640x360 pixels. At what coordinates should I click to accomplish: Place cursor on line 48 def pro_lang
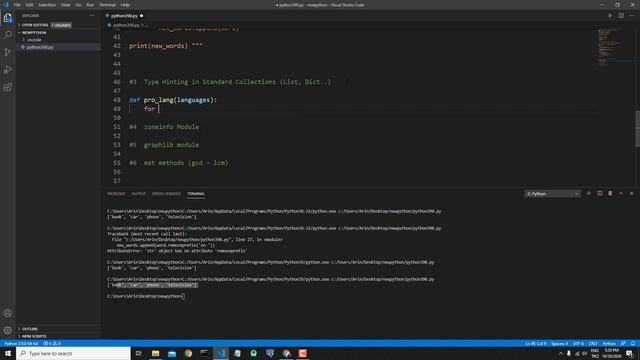click(x=173, y=100)
